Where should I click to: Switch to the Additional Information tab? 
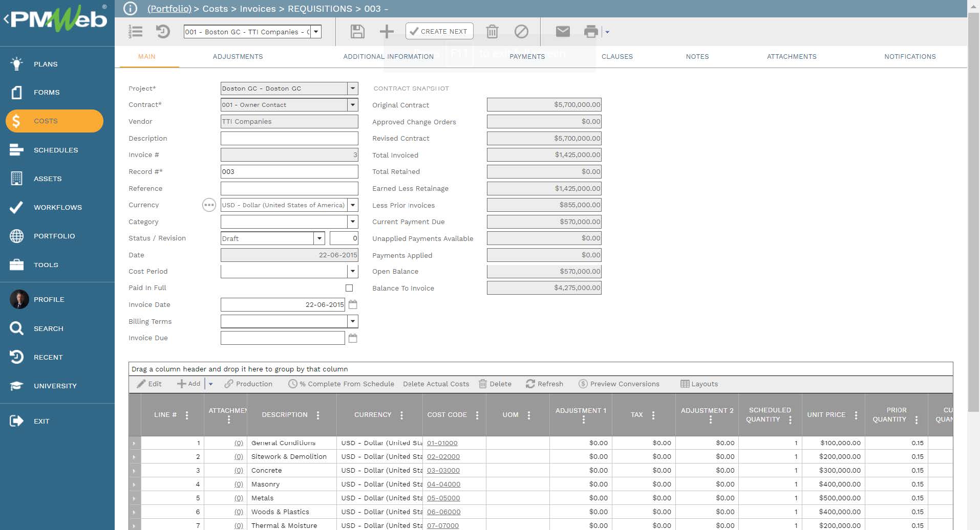tap(388, 56)
